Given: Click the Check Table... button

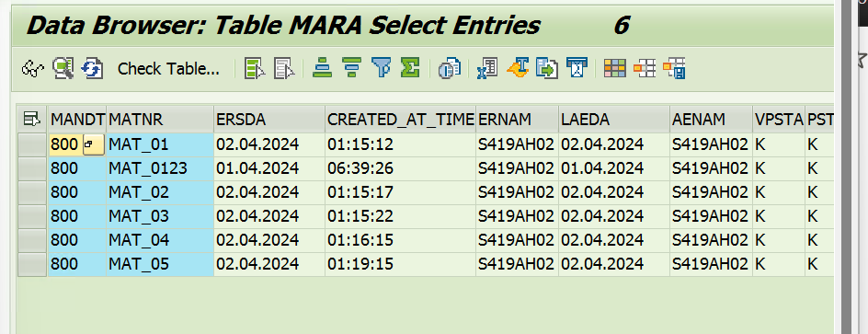Looking at the screenshot, I should [x=168, y=69].
